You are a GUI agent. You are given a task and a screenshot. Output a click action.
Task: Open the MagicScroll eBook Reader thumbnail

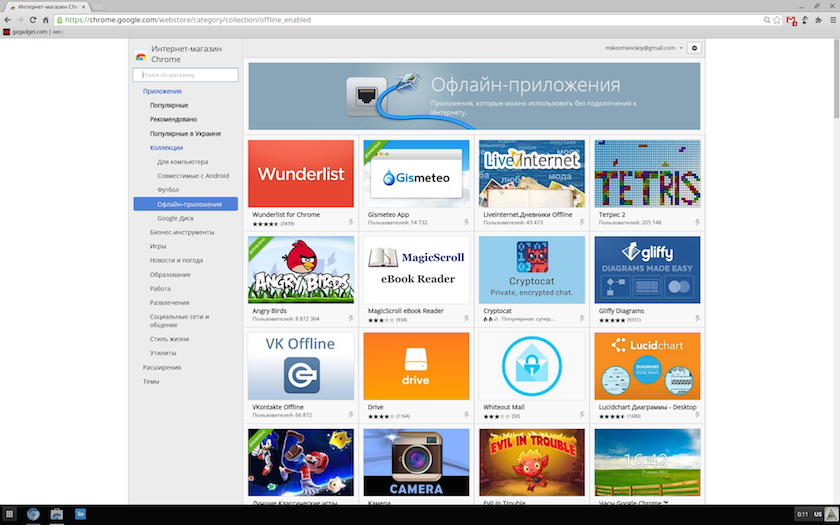[416, 270]
